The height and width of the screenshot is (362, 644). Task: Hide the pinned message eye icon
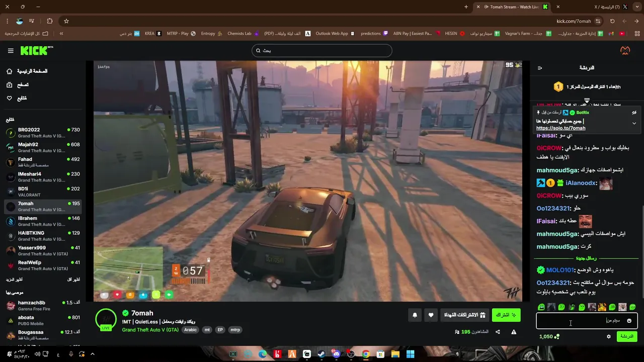pyautogui.click(x=634, y=113)
